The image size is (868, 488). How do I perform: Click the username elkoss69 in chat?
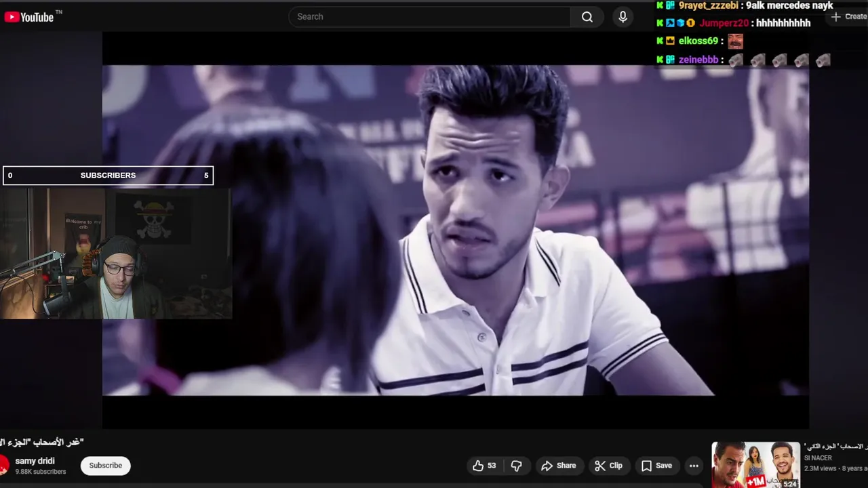tap(698, 41)
